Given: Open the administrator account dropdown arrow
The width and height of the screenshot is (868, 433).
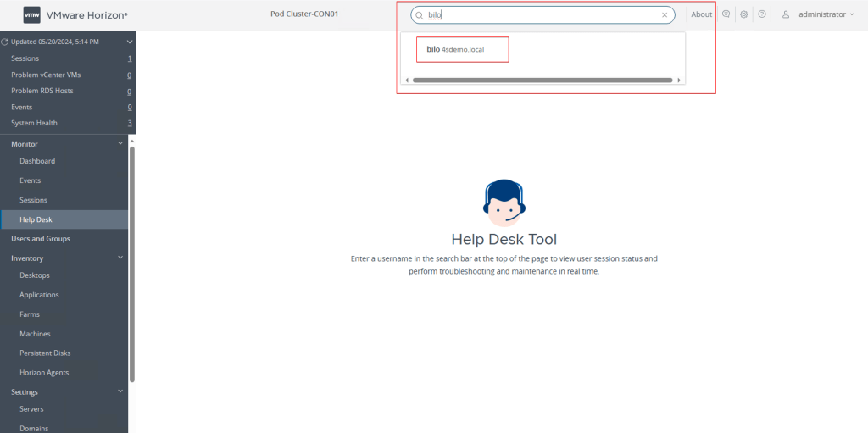Looking at the screenshot, I should pos(852,15).
